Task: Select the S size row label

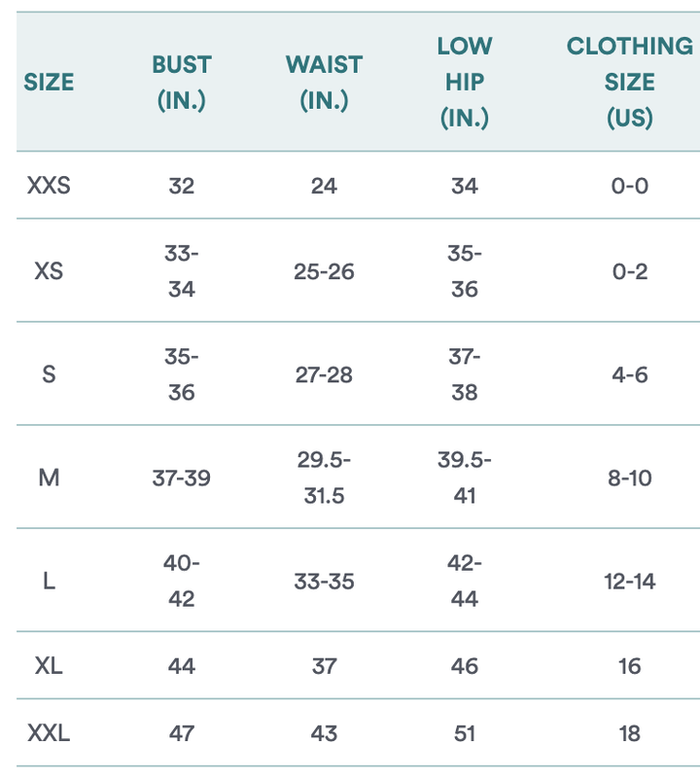Action: coord(49,374)
